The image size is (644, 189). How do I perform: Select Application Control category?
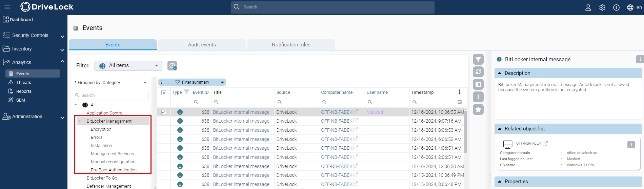click(105, 113)
